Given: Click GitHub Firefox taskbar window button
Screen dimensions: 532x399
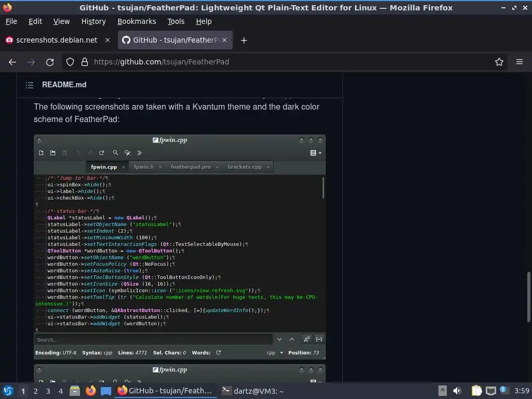Looking at the screenshot, I should (x=166, y=391).
